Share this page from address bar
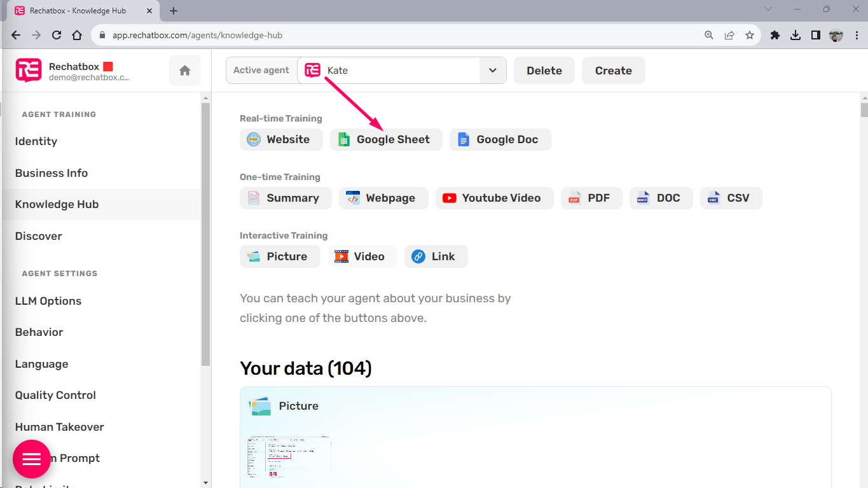The height and width of the screenshot is (488, 868). coord(729,36)
